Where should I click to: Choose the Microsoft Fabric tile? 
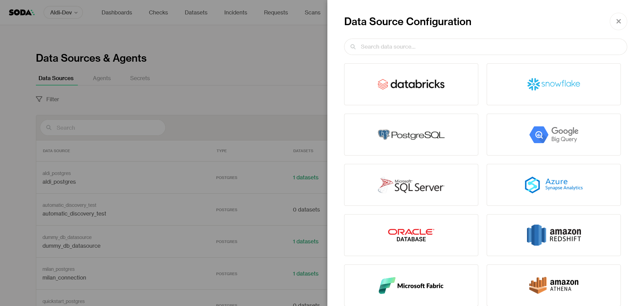point(411,285)
